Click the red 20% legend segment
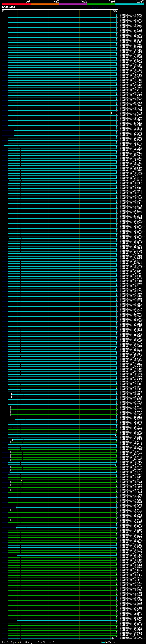The image size is (146, 644). [x=16, y=4]
